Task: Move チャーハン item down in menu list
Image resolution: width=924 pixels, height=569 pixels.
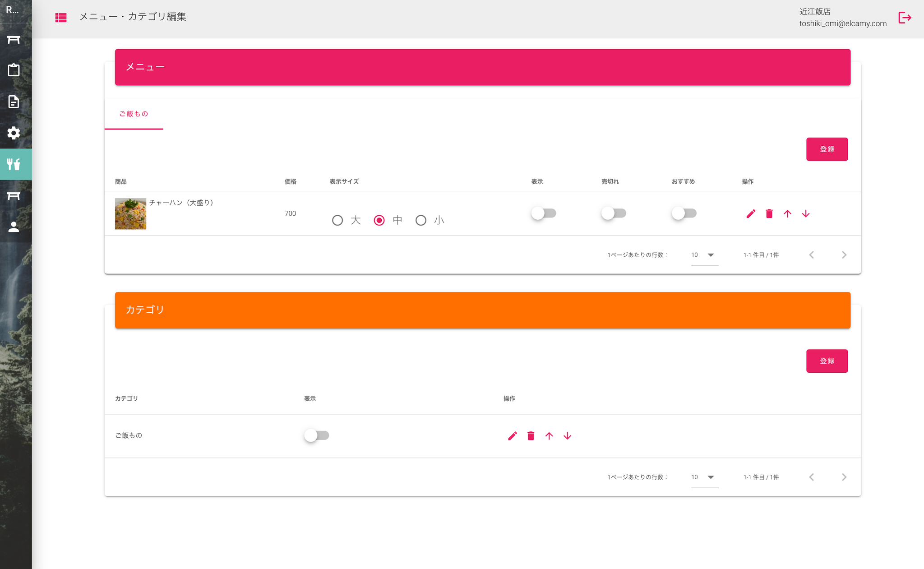Action: (806, 213)
